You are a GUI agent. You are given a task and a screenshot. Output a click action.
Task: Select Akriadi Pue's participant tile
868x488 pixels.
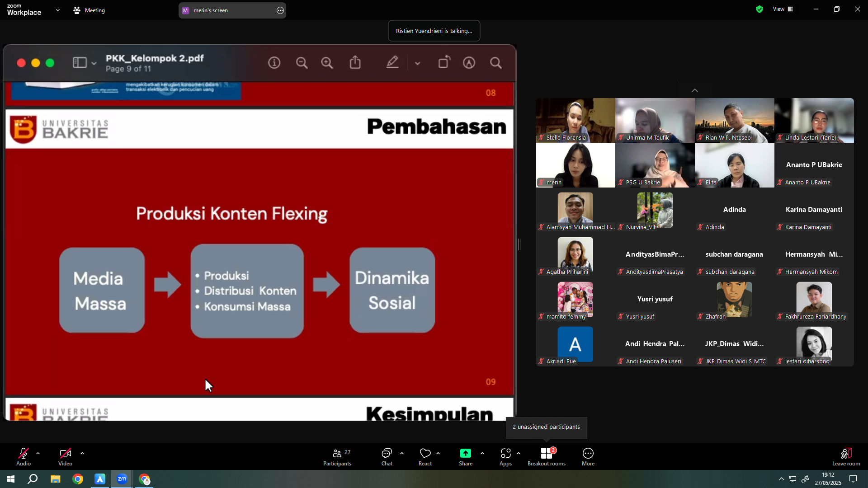(x=576, y=344)
